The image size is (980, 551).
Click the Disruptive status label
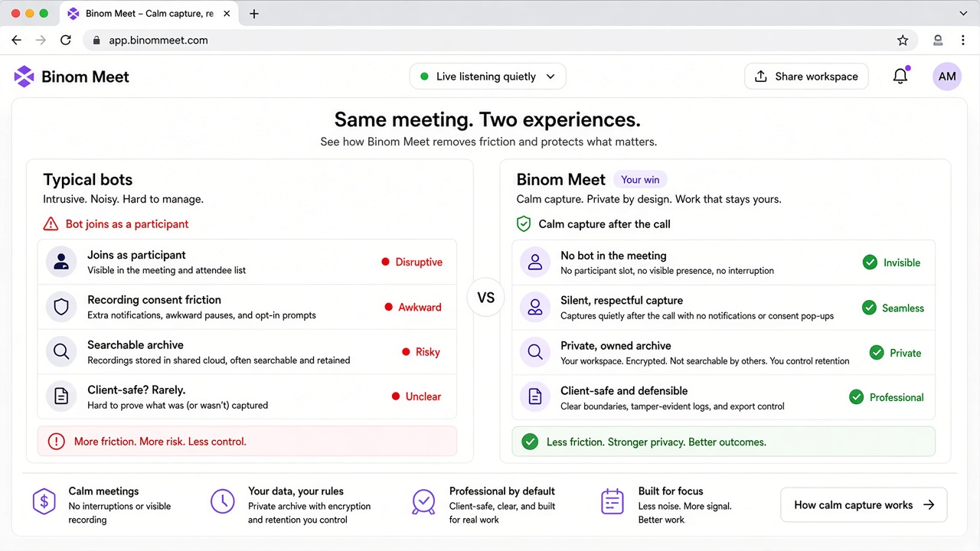tap(412, 262)
